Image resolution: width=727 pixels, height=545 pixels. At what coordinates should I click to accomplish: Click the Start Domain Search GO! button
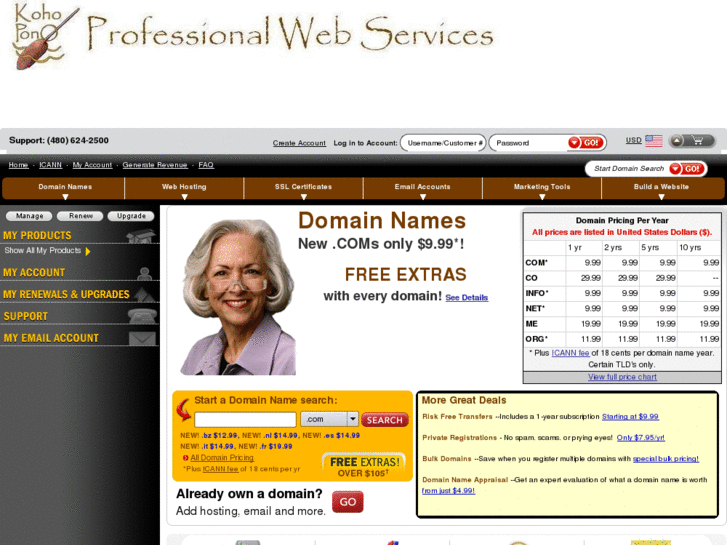coord(688,169)
